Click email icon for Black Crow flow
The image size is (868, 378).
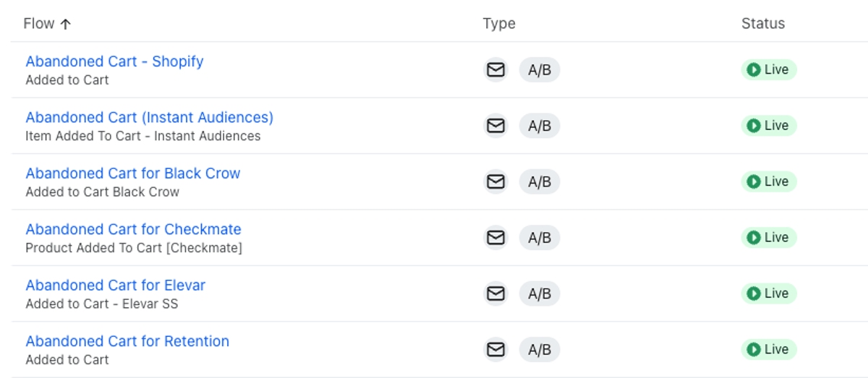495,181
